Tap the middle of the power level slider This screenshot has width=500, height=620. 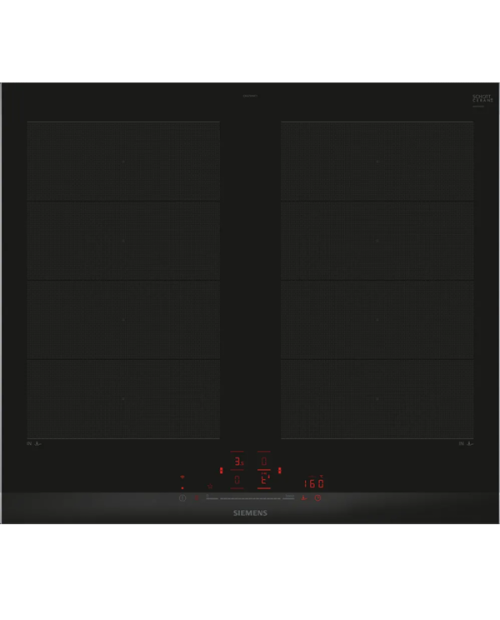(x=250, y=499)
